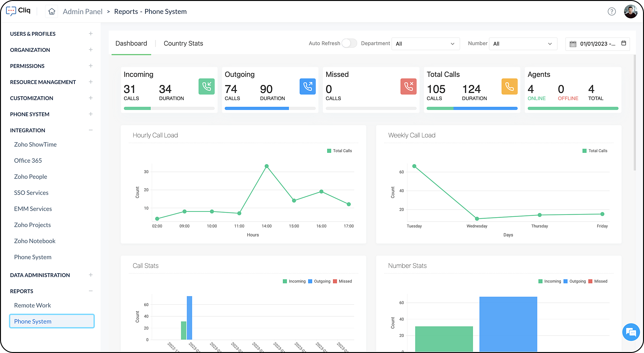The width and height of the screenshot is (644, 353).
Task: Click the home icon in breadcrumb
Action: click(52, 12)
